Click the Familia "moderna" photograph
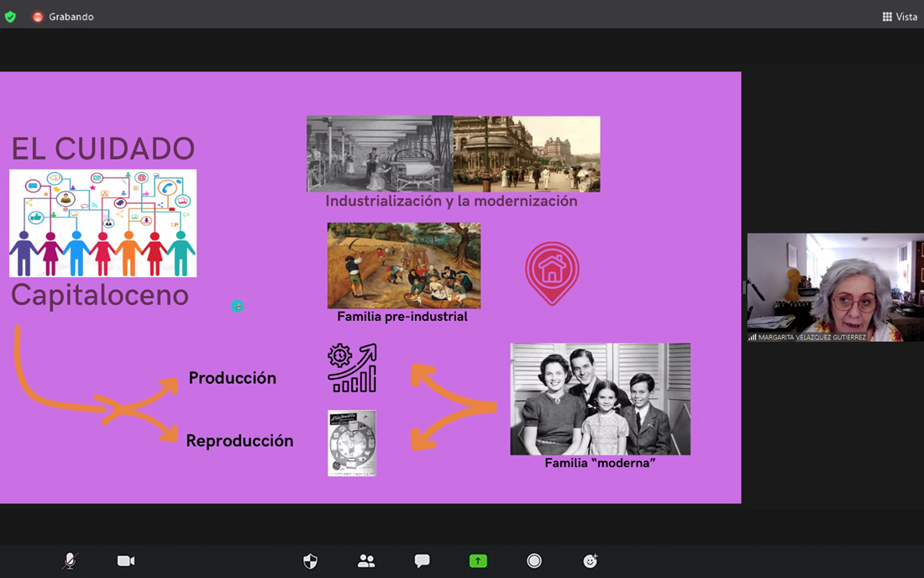924x578 pixels. (x=600, y=398)
